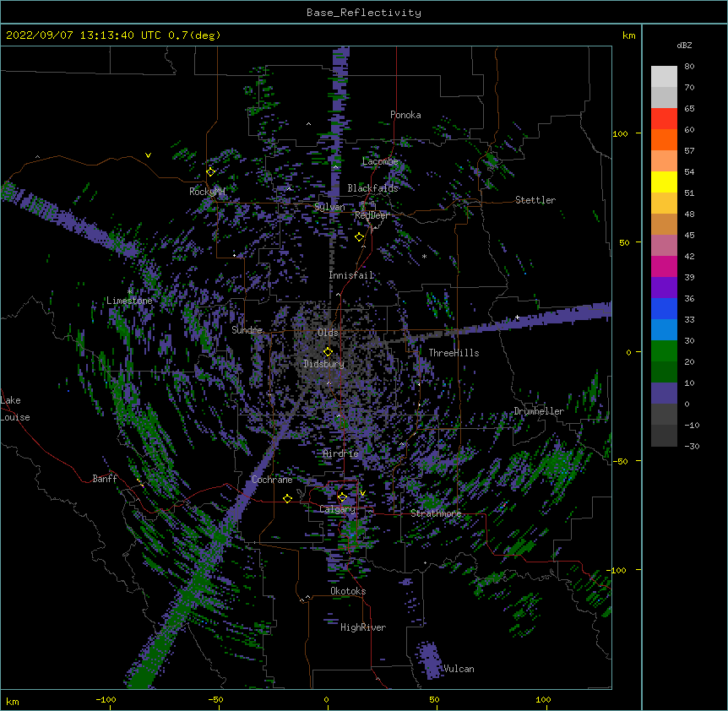The height and width of the screenshot is (711, 728).
Task: Click the bright green 20-30 dBZ swatch
Action: pyautogui.click(x=664, y=351)
